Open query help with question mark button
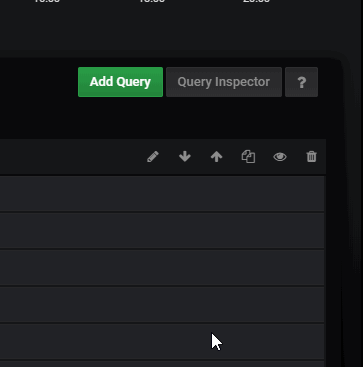 tap(301, 82)
